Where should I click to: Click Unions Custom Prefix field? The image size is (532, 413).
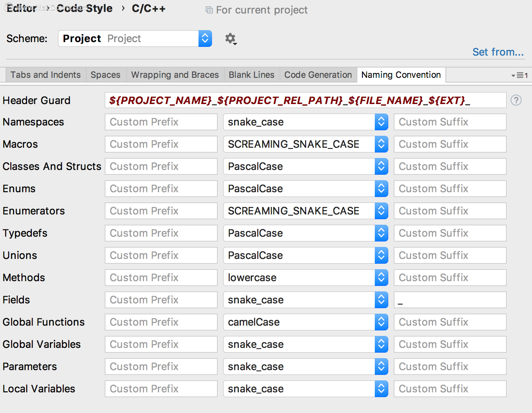click(x=161, y=255)
